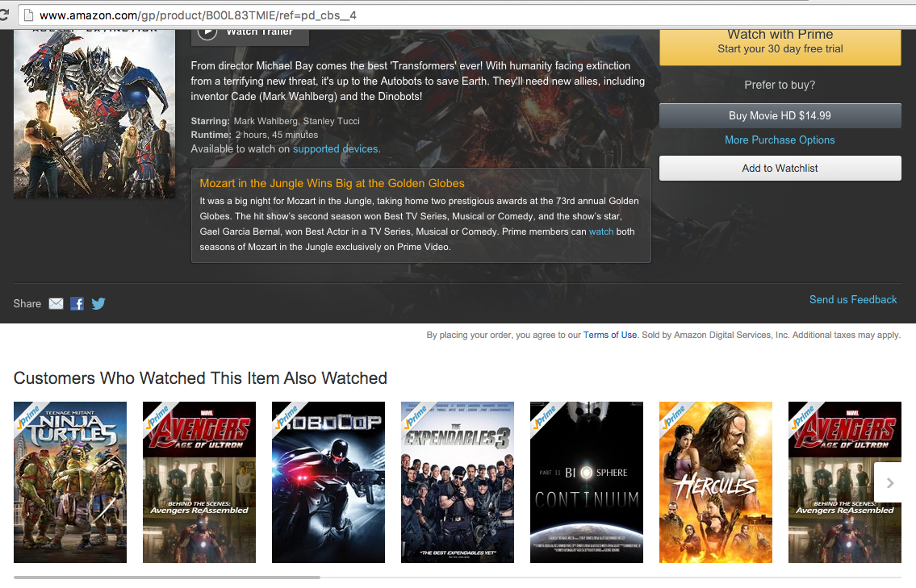Screen dimensions: 916x588
Task: Send us Feedback link
Action: (853, 299)
